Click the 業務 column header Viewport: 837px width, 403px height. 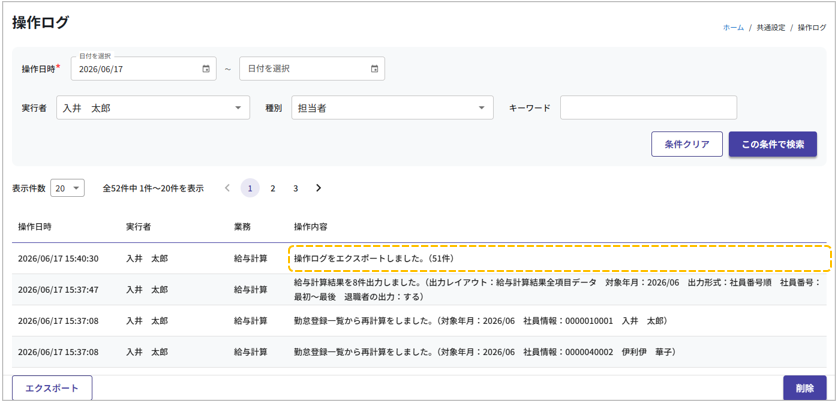click(x=242, y=226)
